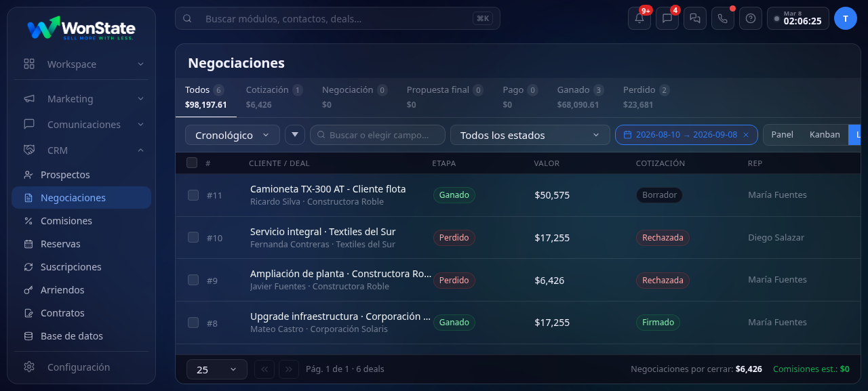
Task: Click the Prospectos person icon
Action: [x=28, y=175]
